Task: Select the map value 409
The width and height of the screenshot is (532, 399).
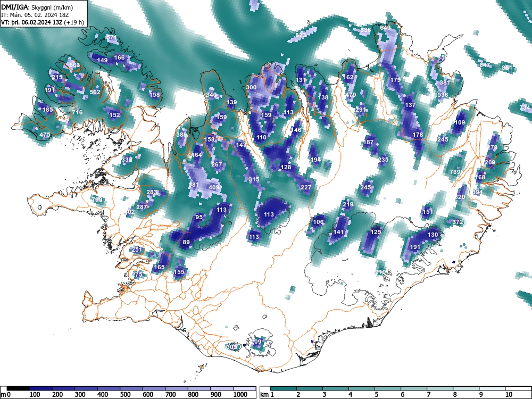Action: click(x=214, y=187)
